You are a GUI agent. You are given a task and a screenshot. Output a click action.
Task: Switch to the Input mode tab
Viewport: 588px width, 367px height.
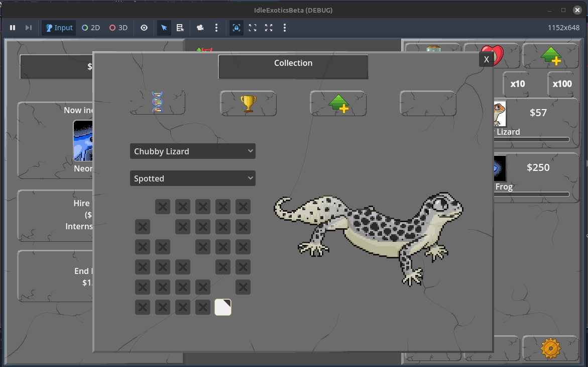(x=59, y=28)
